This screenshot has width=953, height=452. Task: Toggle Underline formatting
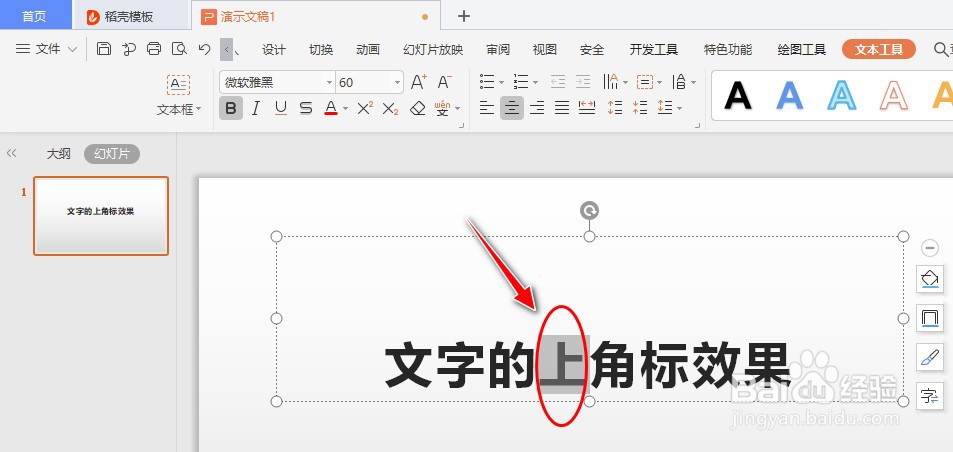281,109
